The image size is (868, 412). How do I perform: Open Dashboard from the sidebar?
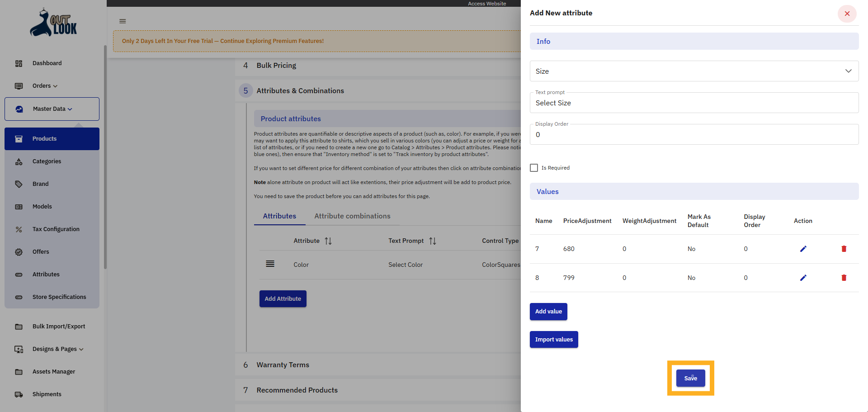[47, 63]
